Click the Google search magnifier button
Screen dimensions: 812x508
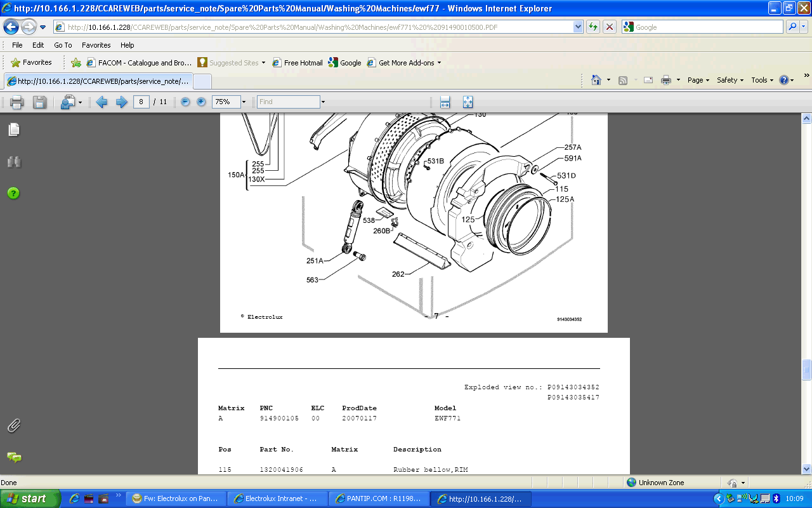pos(792,27)
